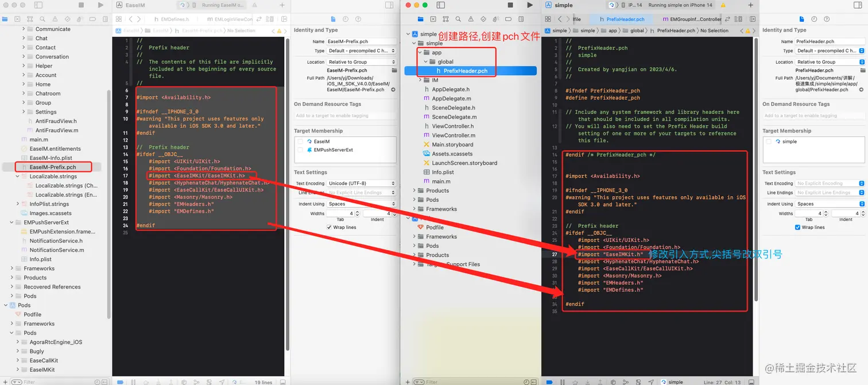The width and height of the screenshot is (868, 385).
Task: Increment Tab width stepper in EaseIM inspector
Action: [x=358, y=212]
